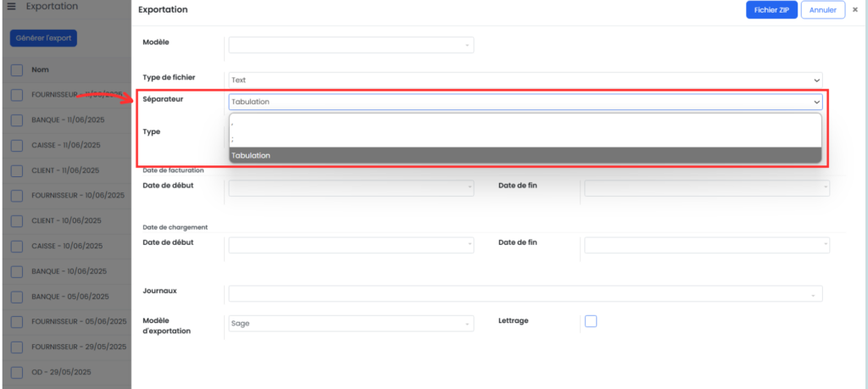Image resolution: width=868 pixels, height=389 pixels.
Task: Open Date de chargement Date de fin picker
Action: pos(707,246)
